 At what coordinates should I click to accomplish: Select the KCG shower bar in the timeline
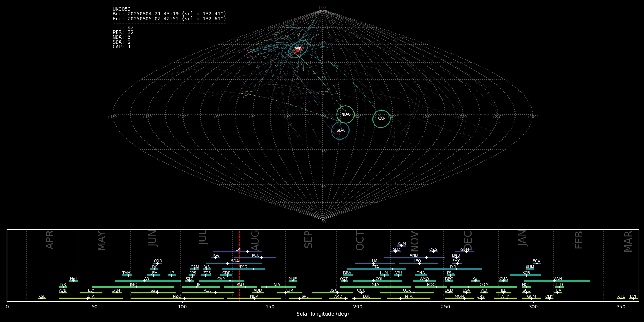(x=255, y=258)
